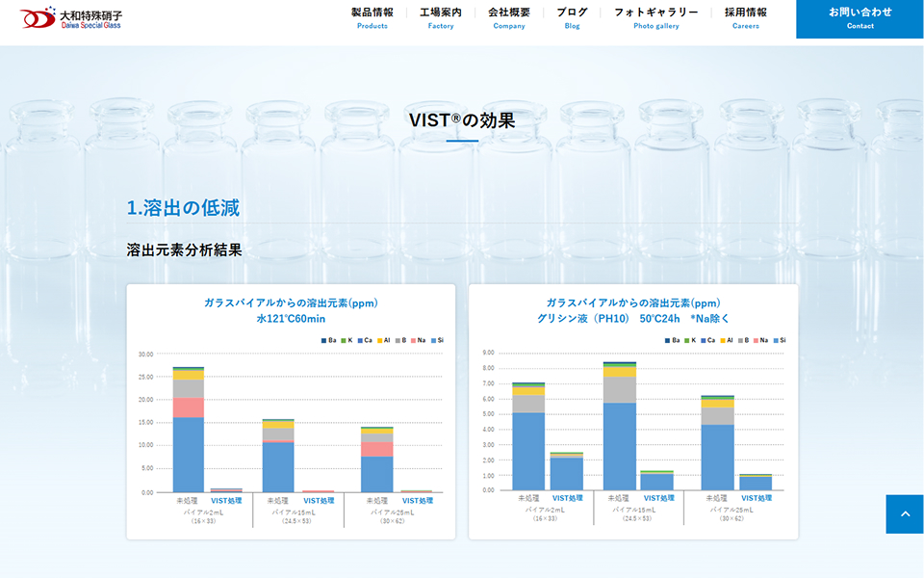Click the 溶出元素分析結果 subheading
Image resolution: width=924 pixels, height=578 pixels.
184,250
